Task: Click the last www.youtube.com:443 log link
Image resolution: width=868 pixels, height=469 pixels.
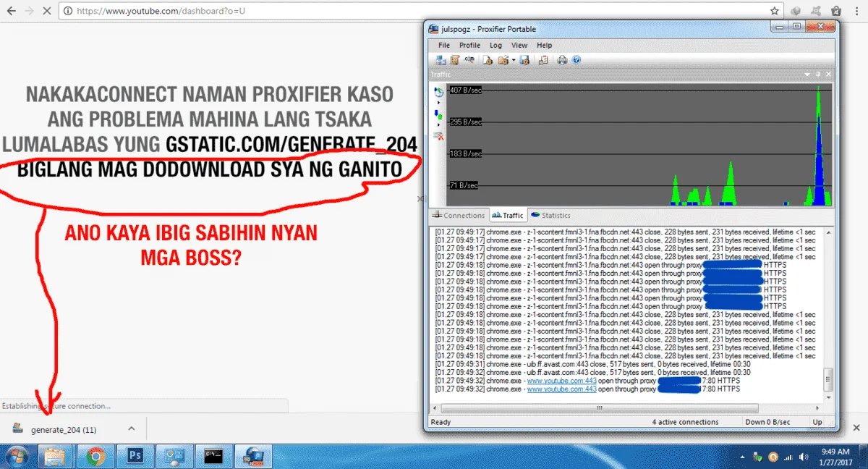Action: pyautogui.click(x=561, y=389)
